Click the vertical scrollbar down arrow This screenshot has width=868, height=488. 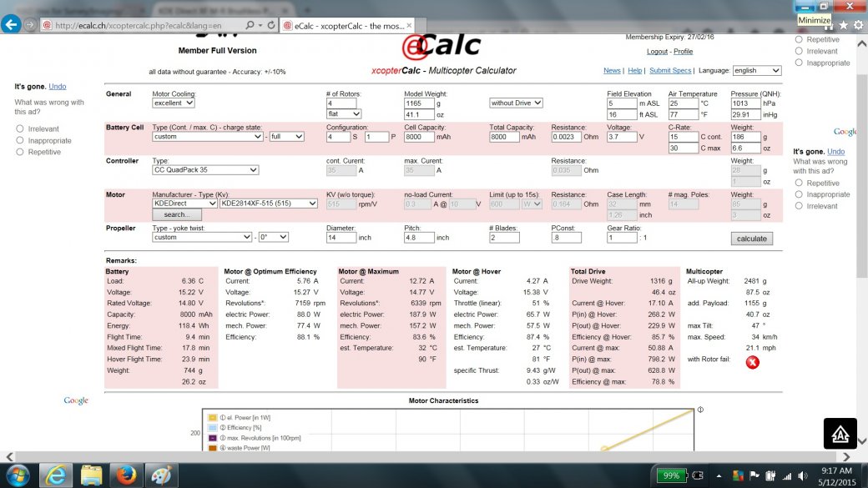(862, 441)
